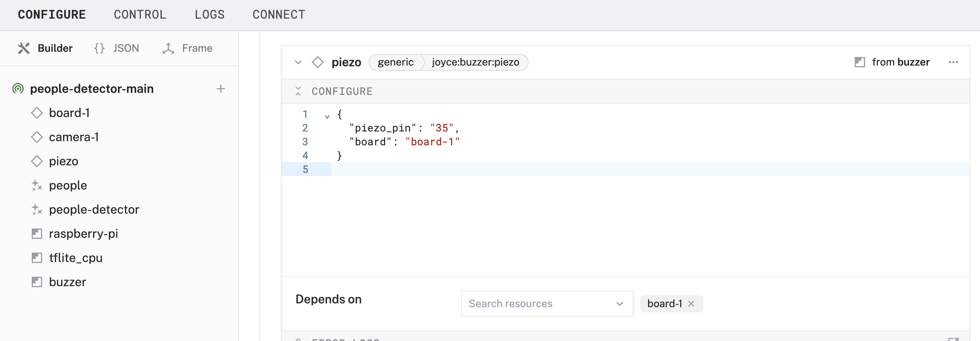
Task: Click the "board" key on line 3
Action: (x=371, y=142)
